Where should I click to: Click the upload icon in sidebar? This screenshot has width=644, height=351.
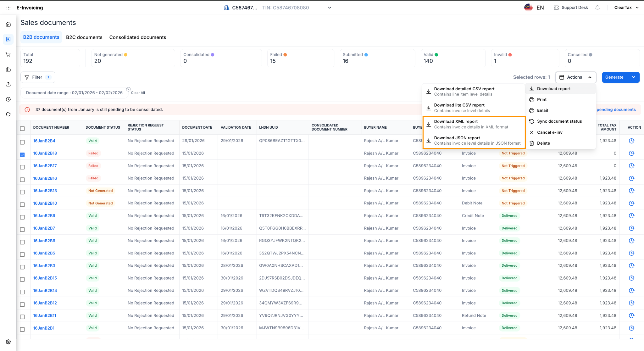click(x=8, y=84)
